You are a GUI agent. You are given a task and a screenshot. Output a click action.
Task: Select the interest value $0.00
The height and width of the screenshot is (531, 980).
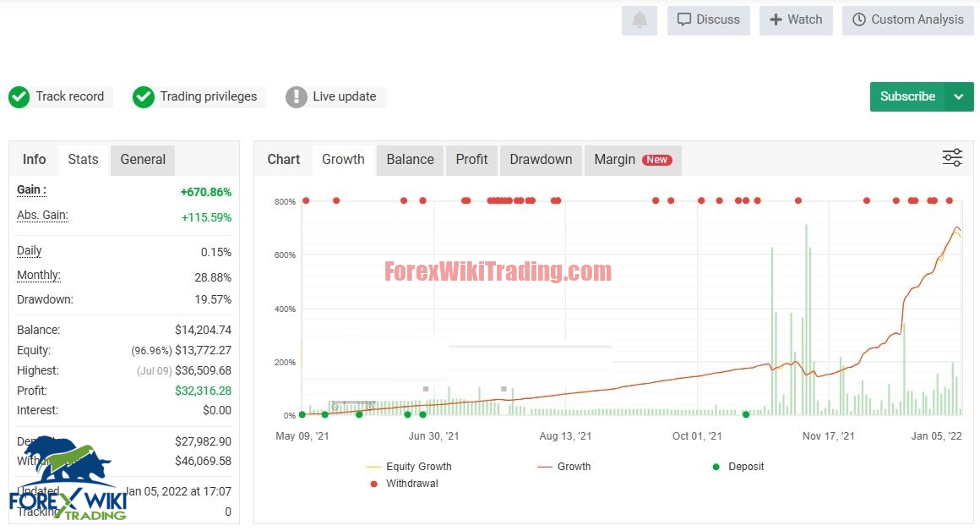pyautogui.click(x=217, y=410)
